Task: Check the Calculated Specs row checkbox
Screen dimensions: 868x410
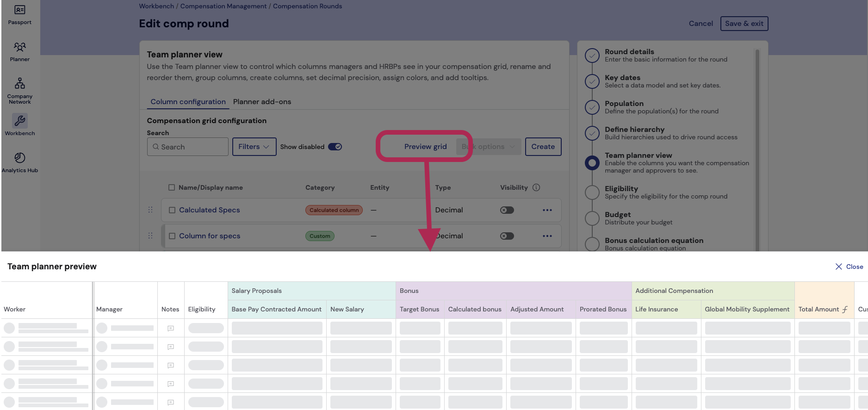Action: pos(172,210)
